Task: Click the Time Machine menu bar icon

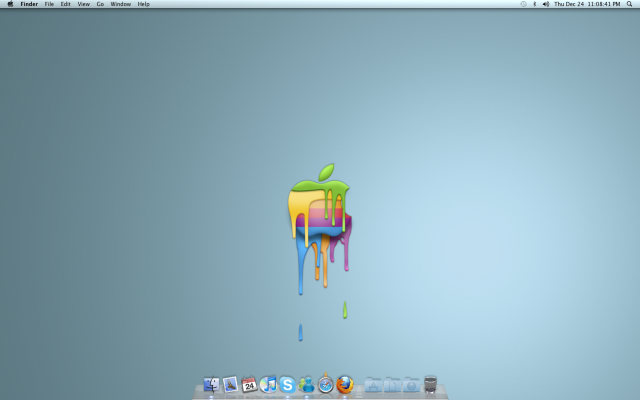Action: pos(523,4)
